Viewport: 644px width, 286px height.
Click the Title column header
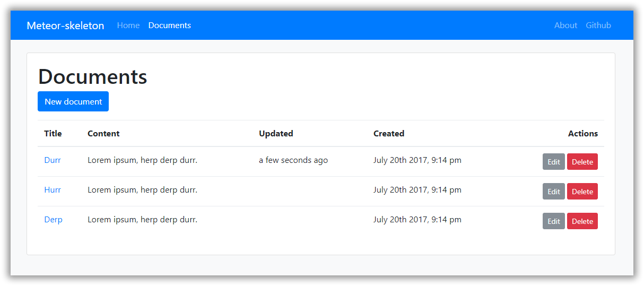(53, 134)
